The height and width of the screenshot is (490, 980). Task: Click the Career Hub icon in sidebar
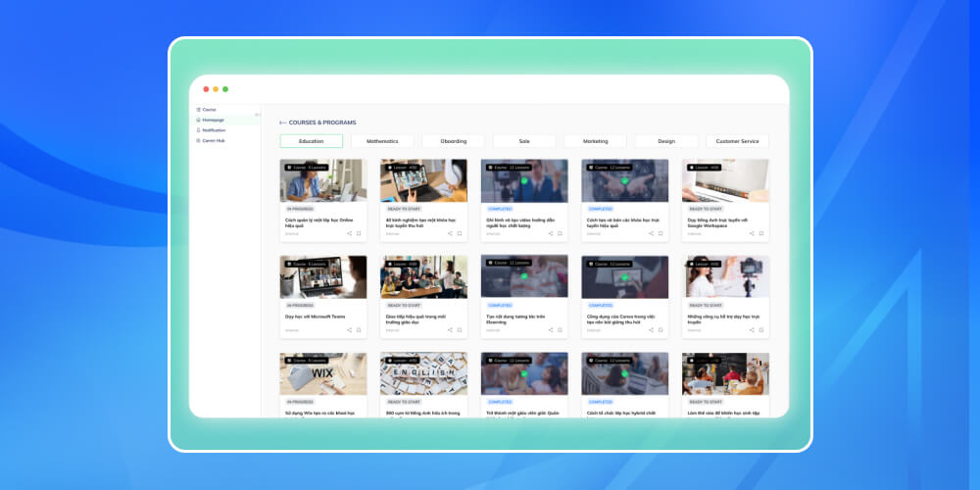[198, 140]
